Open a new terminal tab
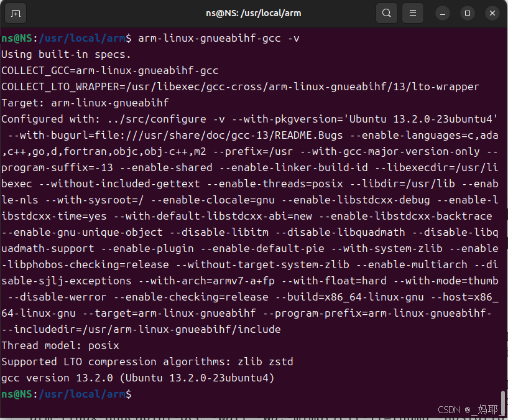Screen dimensions: 508x420 tap(16, 12)
